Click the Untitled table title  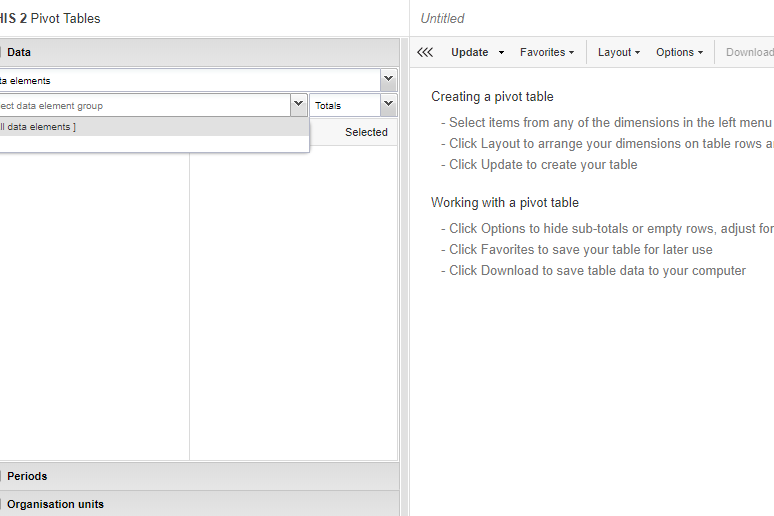click(442, 18)
